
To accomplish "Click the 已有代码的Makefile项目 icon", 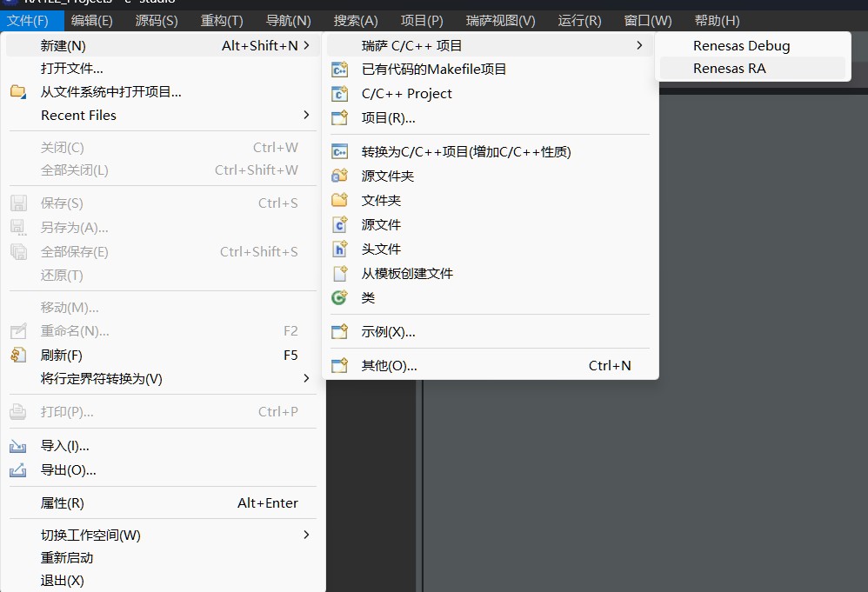I will 340,70.
